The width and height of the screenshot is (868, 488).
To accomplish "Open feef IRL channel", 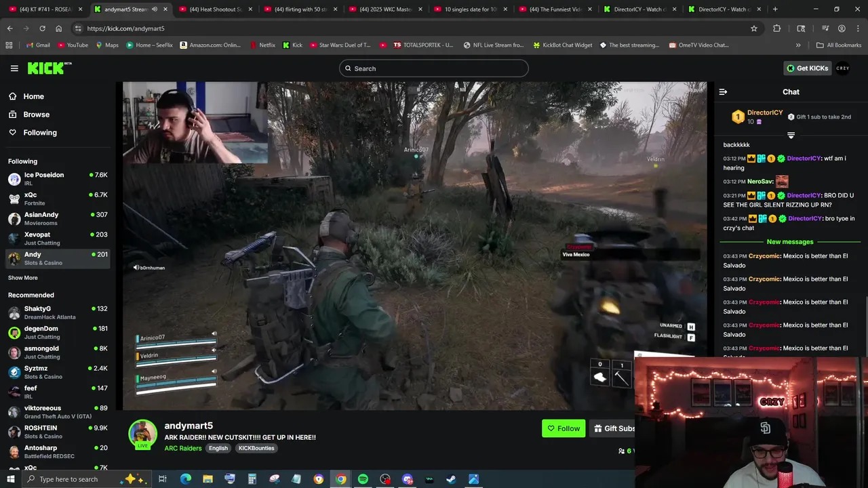I will pyautogui.click(x=58, y=392).
